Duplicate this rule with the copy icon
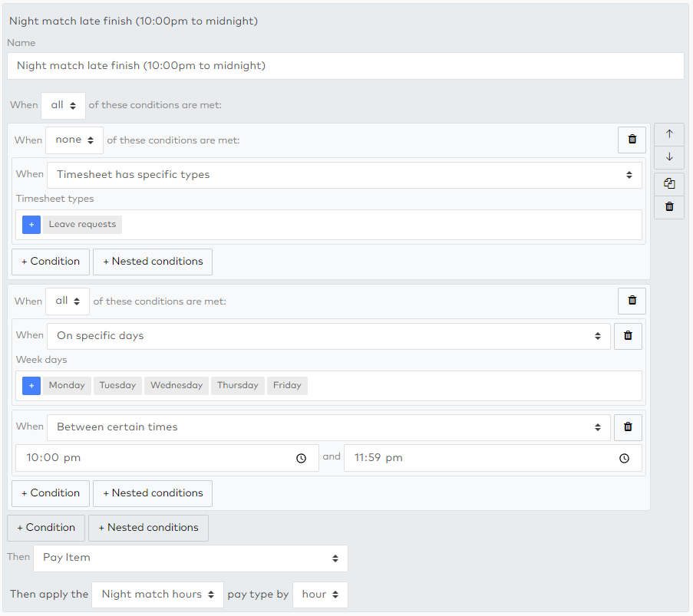The width and height of the screenshot is (693, 616). coord(669,184)
